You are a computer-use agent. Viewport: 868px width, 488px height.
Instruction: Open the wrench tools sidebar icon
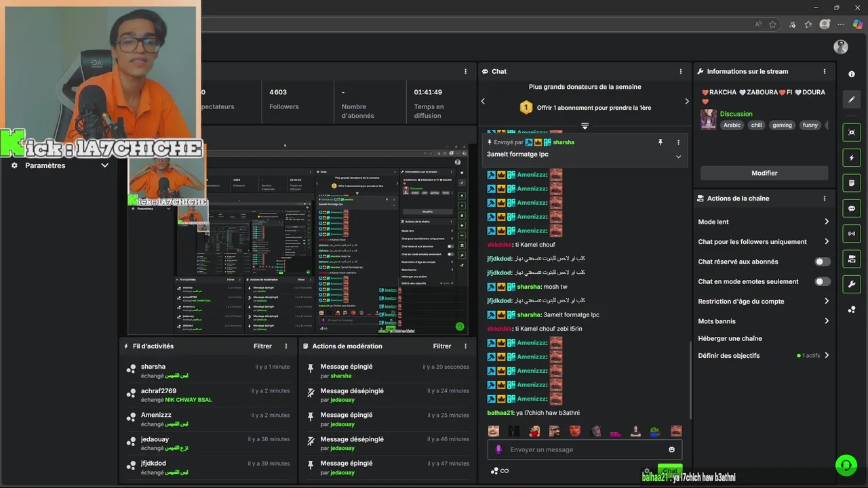(x=852, y=284)
